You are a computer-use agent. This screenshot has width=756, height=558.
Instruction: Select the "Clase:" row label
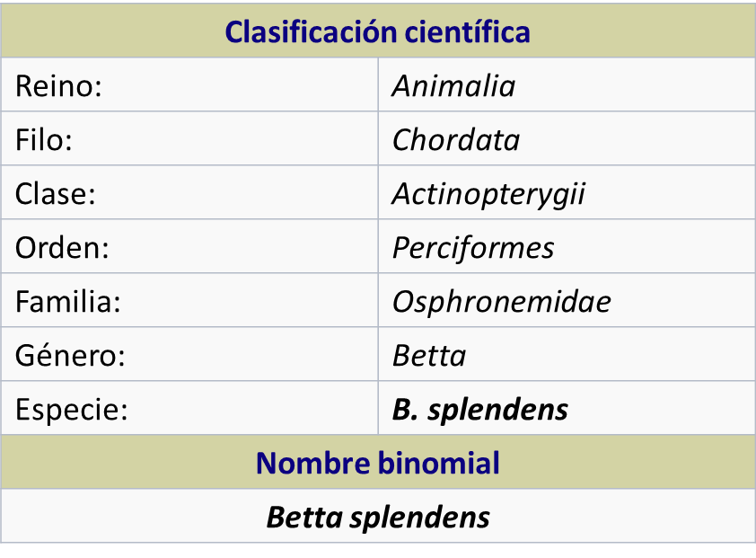[x=56, y=194]
